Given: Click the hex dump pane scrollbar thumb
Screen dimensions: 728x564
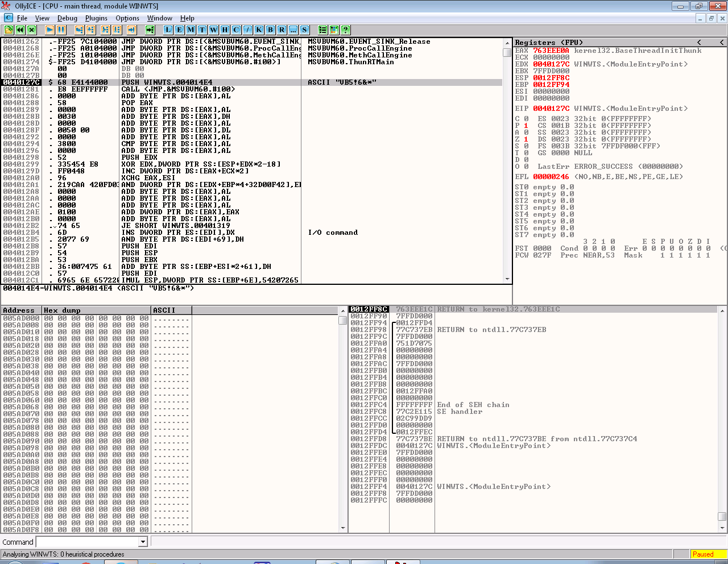Looking at the screenshot, I should click(342, 320).
